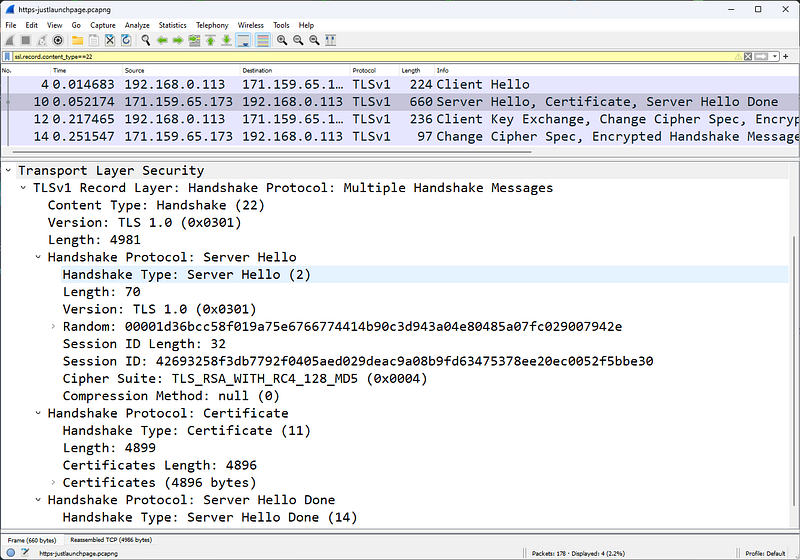Click the expert information status circle icon
The image size is (800, 560).
tap(11, 553)
